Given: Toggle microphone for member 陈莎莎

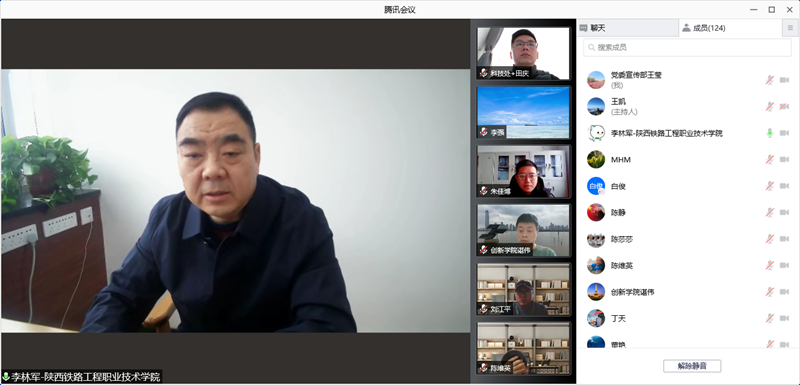Looking at the screenshot, I should pyautogui.click(x=769, y=239).
